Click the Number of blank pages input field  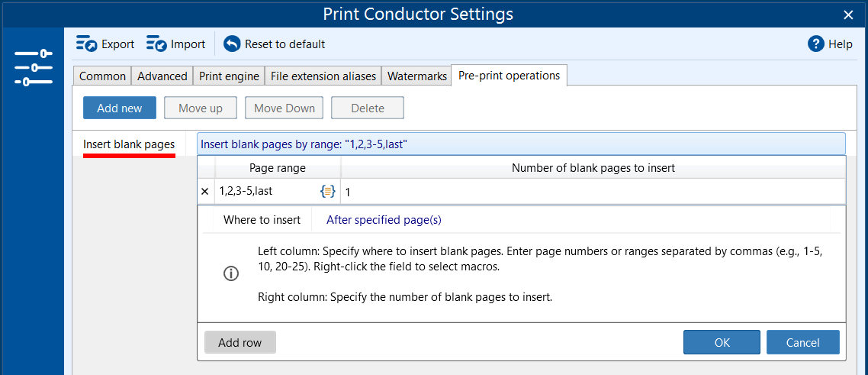point(592,192)
